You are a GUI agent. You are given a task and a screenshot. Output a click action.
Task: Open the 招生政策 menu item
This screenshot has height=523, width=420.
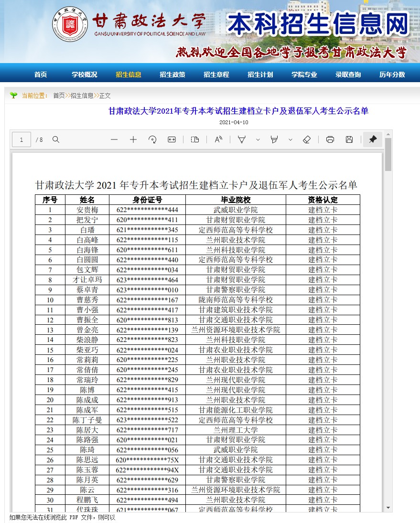tap(172, 75)
